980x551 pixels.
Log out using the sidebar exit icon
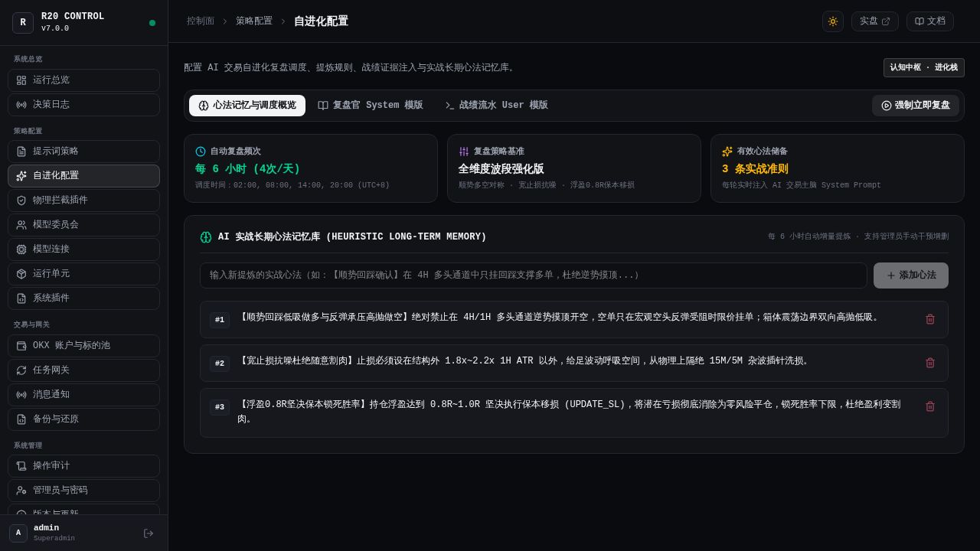pyautogui.click(x=149, y=533)
